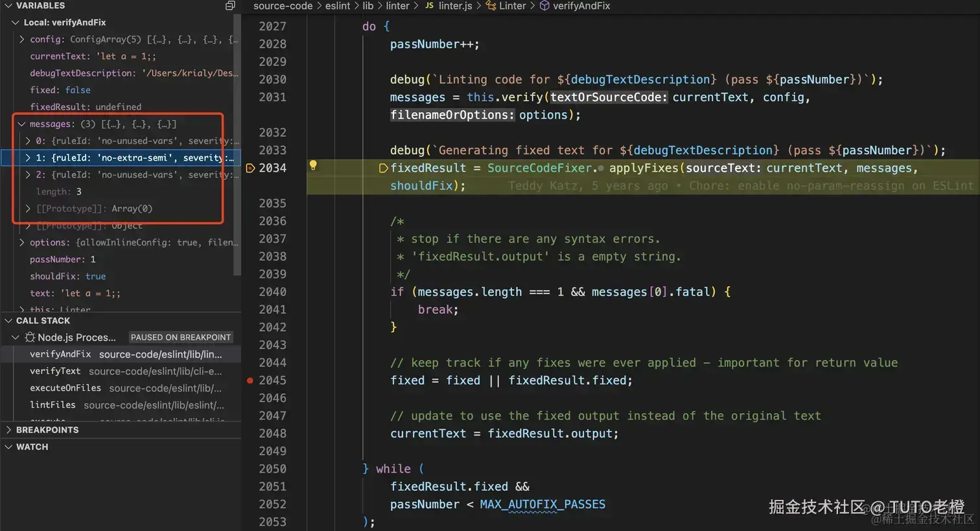Open Linter class in the breadcrumb
Viewport: 980px width, 531px height.
pos(512,6)
